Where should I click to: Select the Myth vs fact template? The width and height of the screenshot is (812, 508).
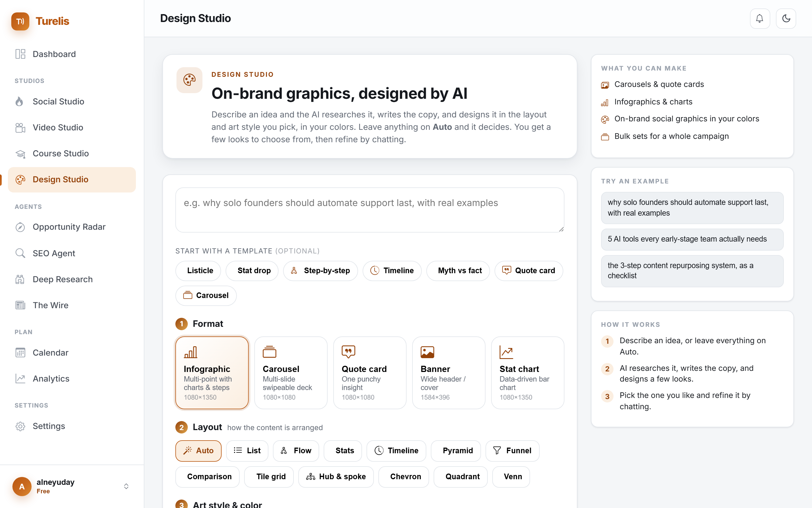pos(458,271)
